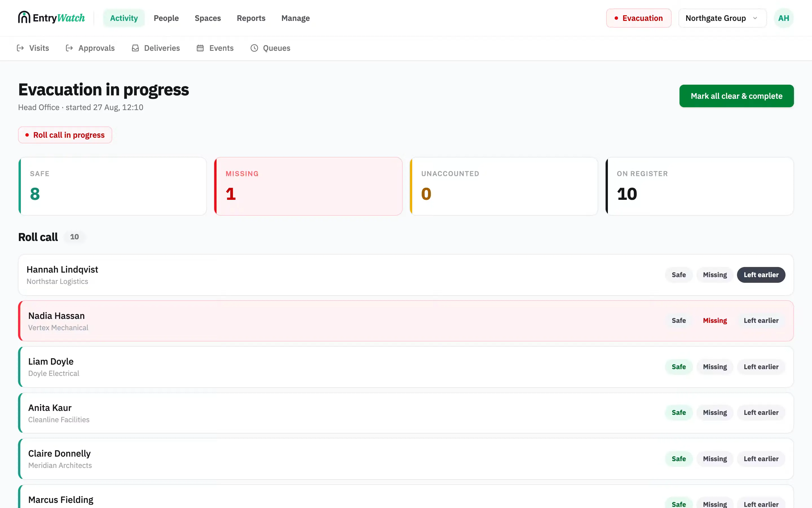Click the Roll call count badge 10
812x508 pixels.
(x=74, y=237)
